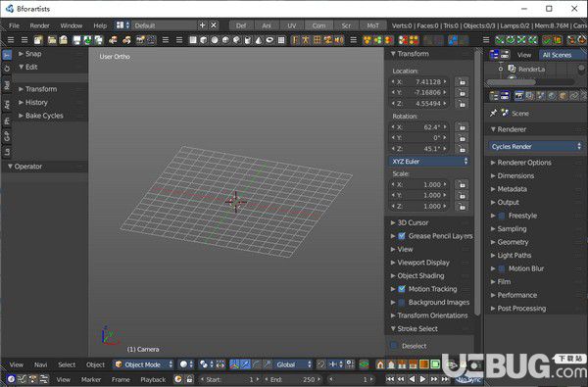Toggle the Grease Pencil Layers checkbox
The height and width of the screenshot is (387, 588).
click(402, 236)
